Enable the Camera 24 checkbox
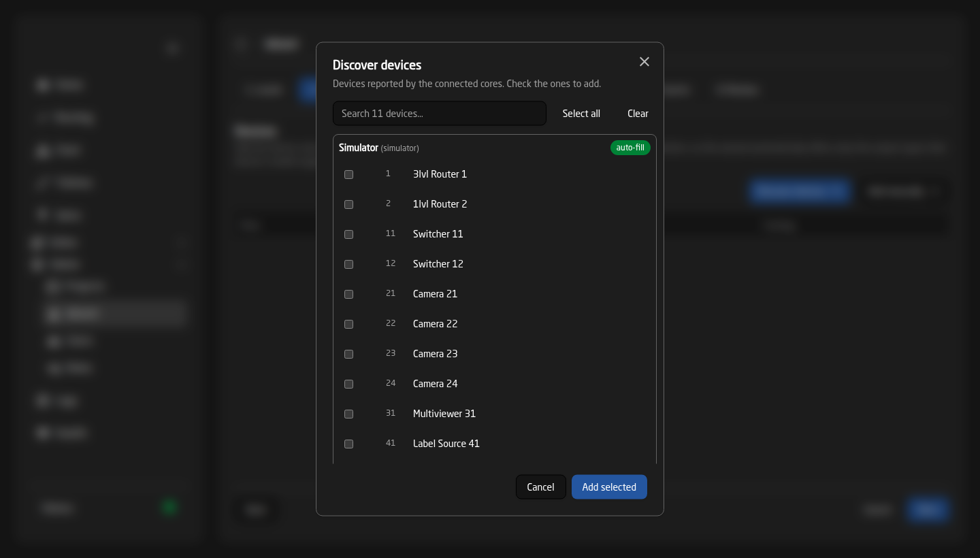The height and width of the screenshot is (558, 980). click(348, 384)
